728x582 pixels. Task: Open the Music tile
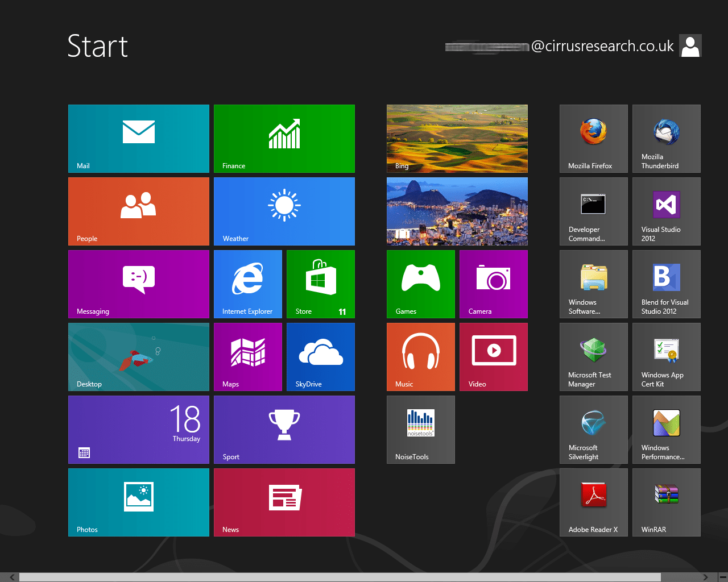pyautogui.click(x=421, y=357)
